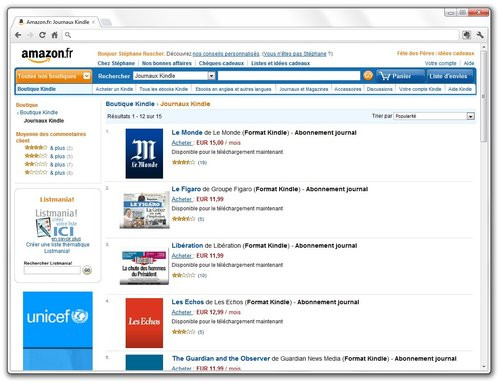
Task: Click the orange Go search button
Action: pyautogui.click(x=368, y=76)
